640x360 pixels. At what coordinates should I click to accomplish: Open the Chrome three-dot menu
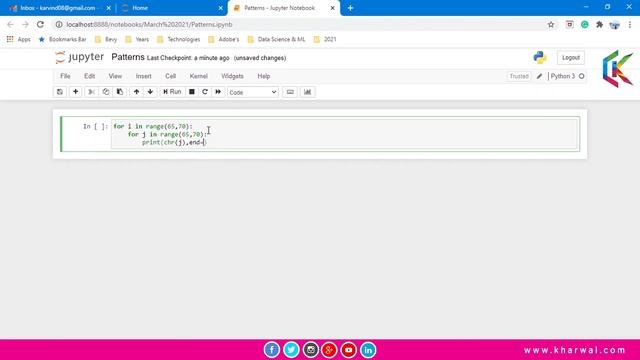pyautogui.click(x=630, y=24)
